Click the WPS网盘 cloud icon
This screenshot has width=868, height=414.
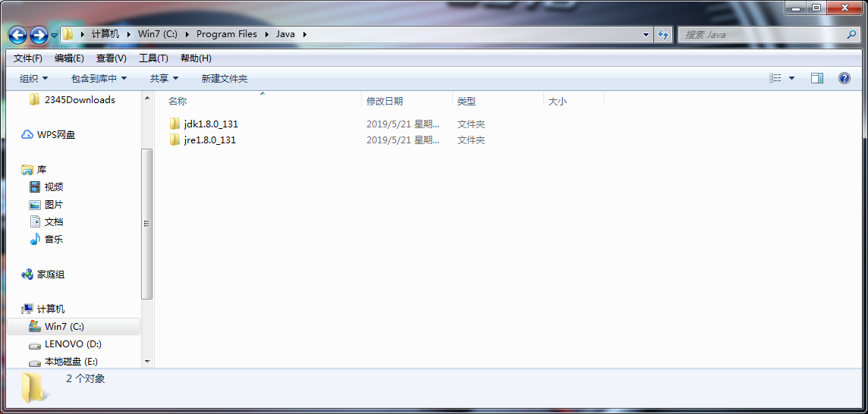click(x=27, y=134)
